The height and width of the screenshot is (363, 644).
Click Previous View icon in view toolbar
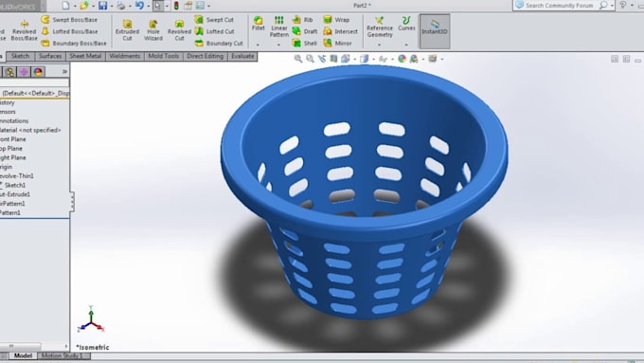[x=322, y=59]
